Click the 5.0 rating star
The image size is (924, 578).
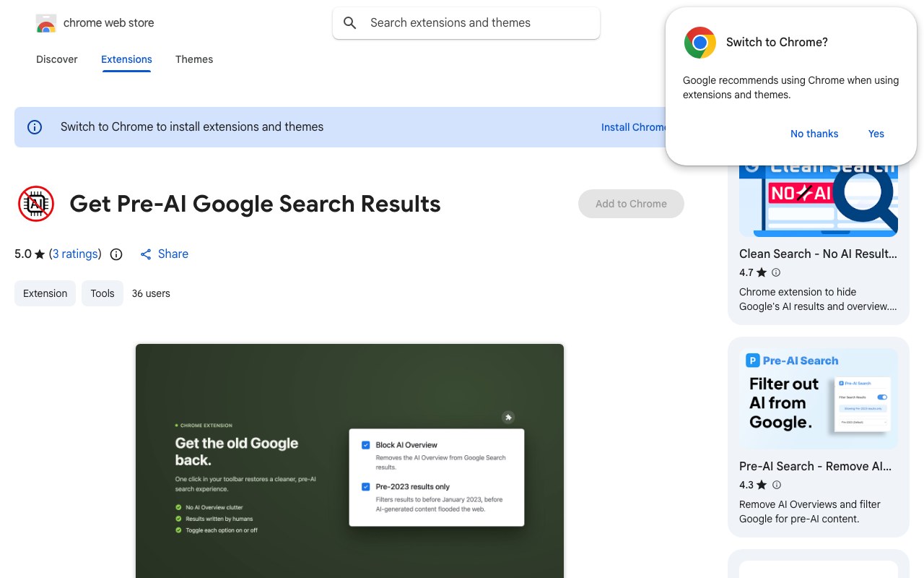40,254
